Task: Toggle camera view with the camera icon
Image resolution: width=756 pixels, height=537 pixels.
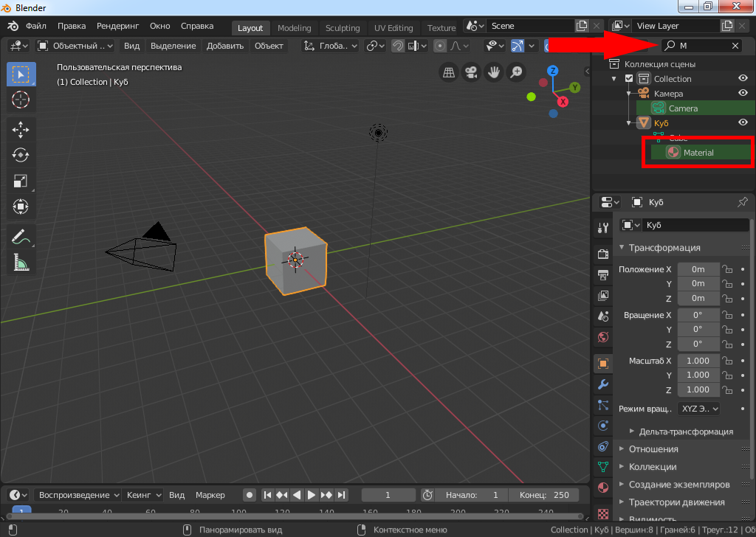Action: click(470, 72)
